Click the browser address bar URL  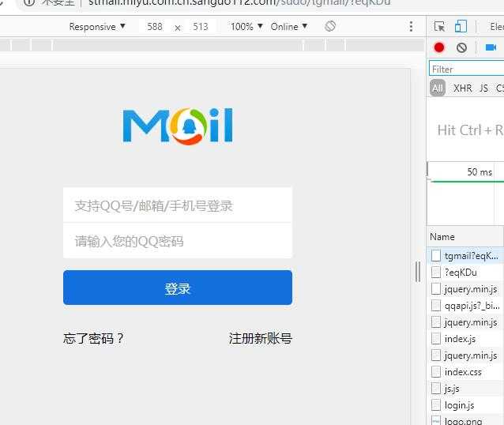(x=239, y=2)
